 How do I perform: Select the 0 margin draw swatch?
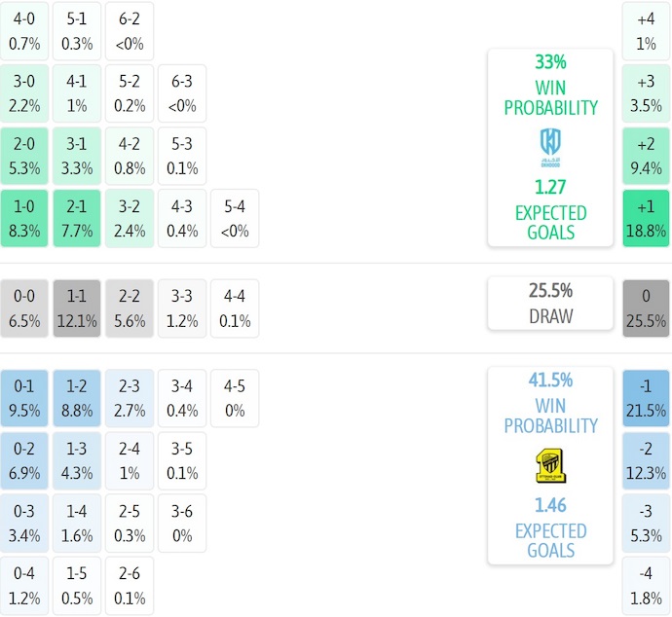pos(646,308)
